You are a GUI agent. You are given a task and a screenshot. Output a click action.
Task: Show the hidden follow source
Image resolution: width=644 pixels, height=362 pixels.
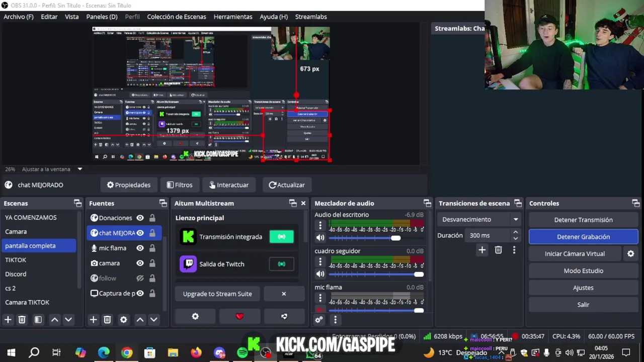140,278
